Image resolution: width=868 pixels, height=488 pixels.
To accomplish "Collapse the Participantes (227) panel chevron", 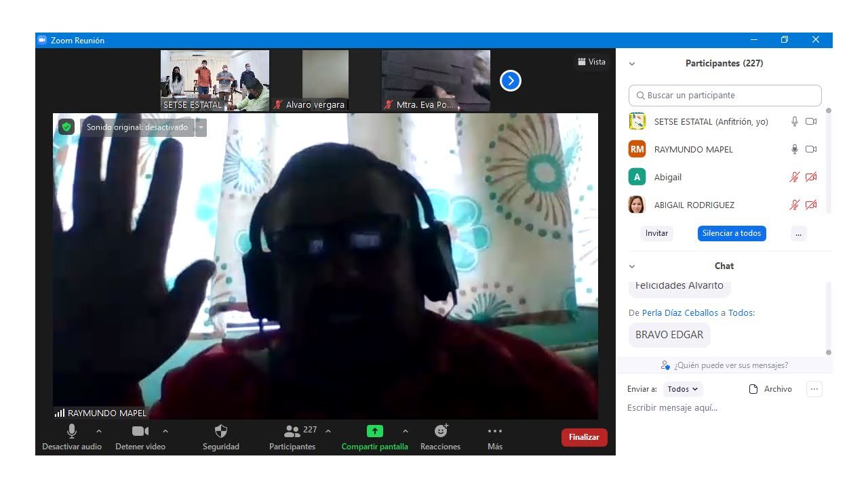I will click(x=632, y=64).
